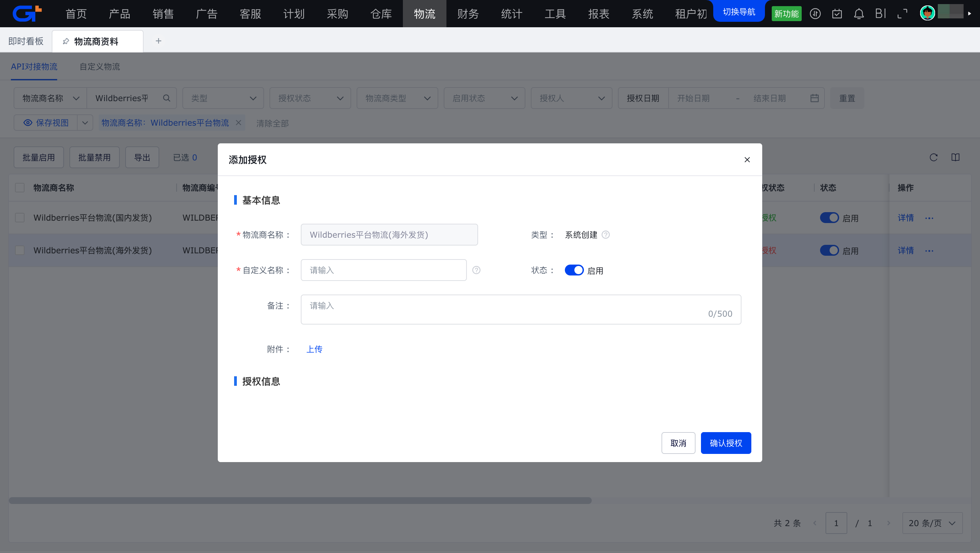Expand the 授权状态 filter dropdown
This screenshot has height=553, width=980.
point(310,98)
